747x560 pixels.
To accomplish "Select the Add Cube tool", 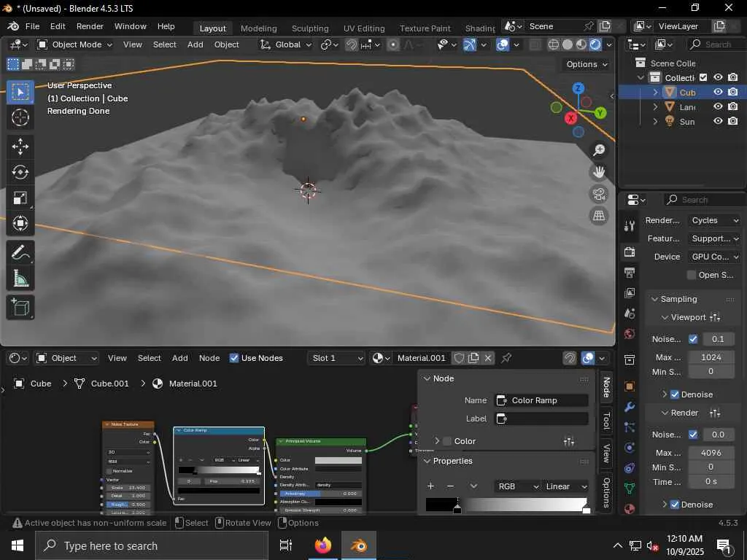I will pyautogui.click(x=20, y=307).
